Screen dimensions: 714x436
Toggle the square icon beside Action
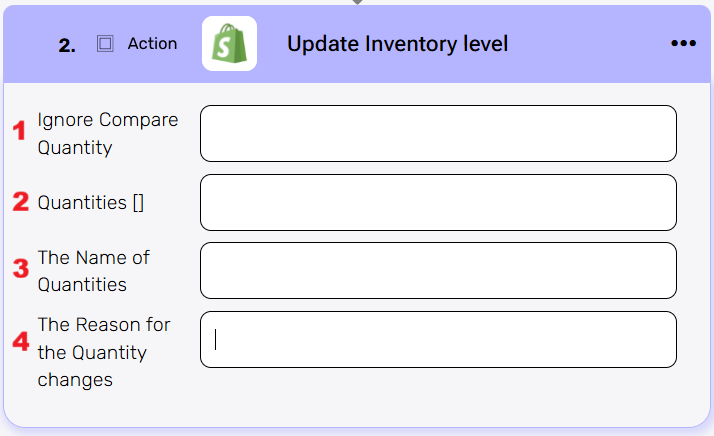coord(105,44)
